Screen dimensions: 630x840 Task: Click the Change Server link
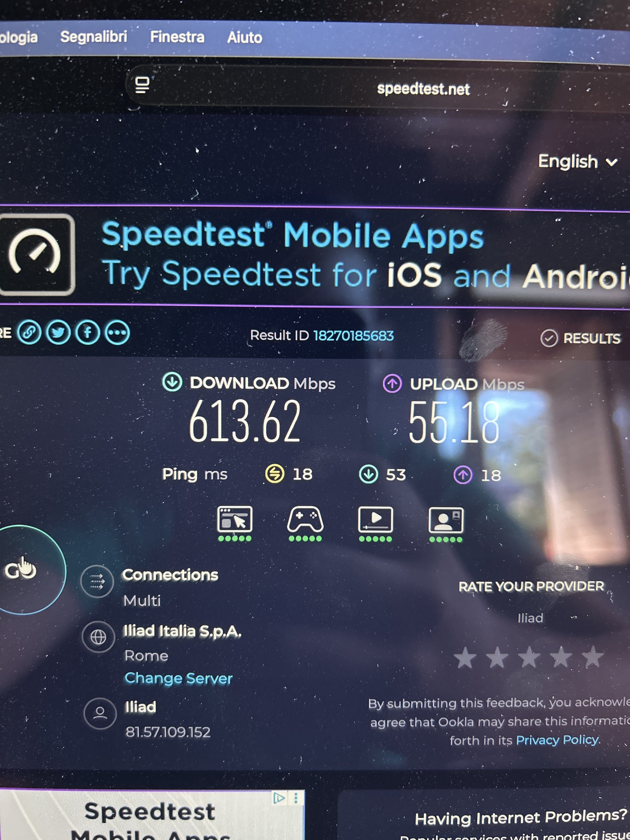[179, 678]
